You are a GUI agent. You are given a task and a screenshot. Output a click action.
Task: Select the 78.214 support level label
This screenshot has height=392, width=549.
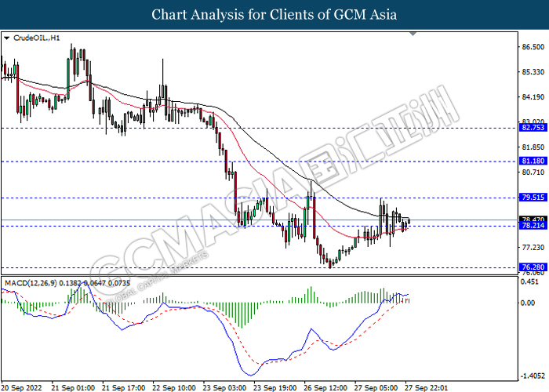click(x=533, y=226)
